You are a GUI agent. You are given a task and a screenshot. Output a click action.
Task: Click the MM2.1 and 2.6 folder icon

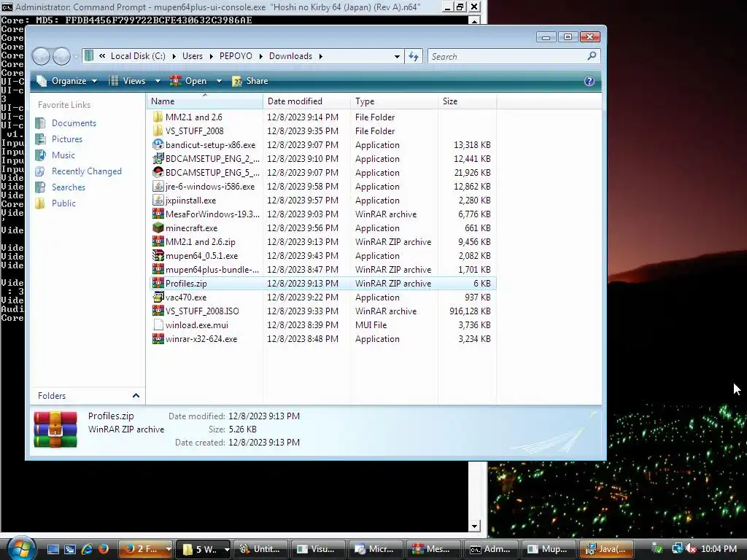click(158, 117)
